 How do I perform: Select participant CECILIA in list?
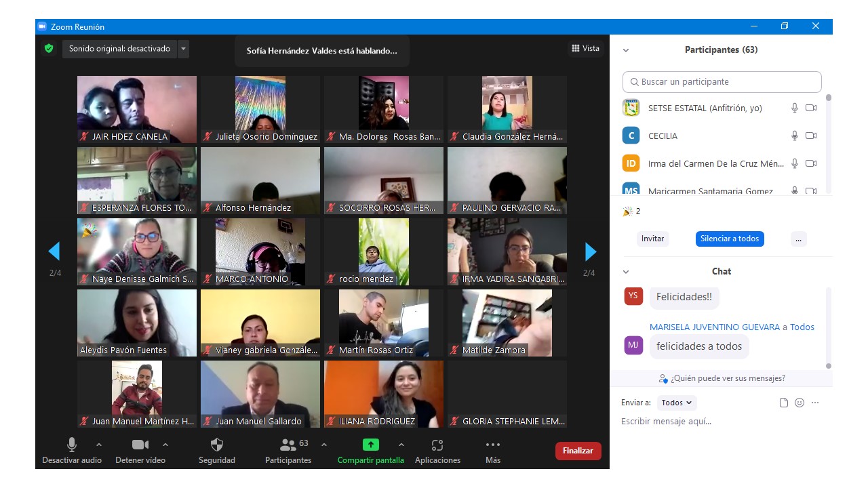(720, 136)
